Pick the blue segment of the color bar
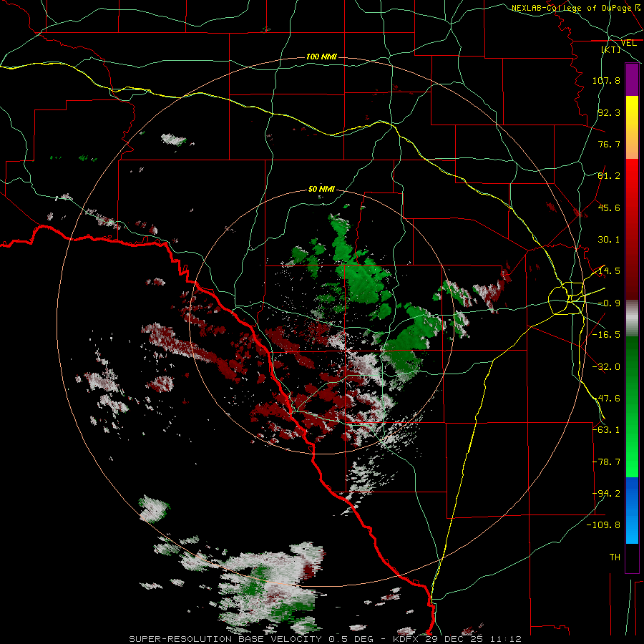This screenshot has width=644, height=644. pos(632,510)
